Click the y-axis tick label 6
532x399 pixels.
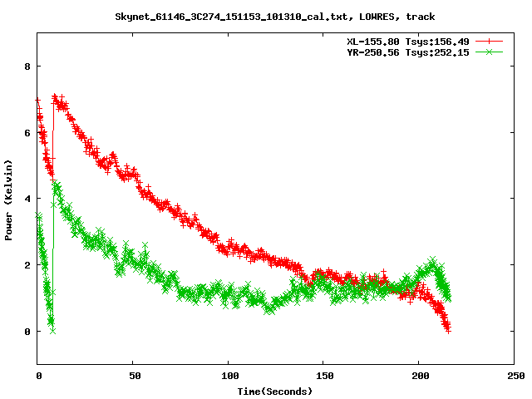coord(29,133)
